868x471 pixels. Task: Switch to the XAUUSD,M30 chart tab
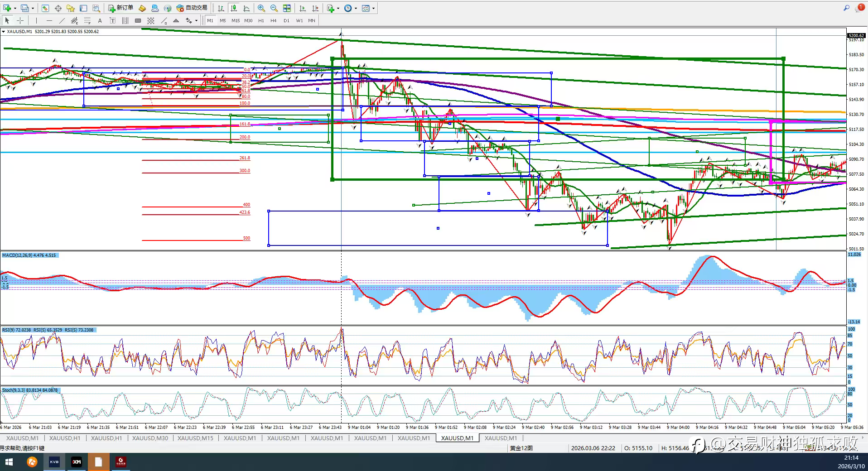click(x=150, y=438)
